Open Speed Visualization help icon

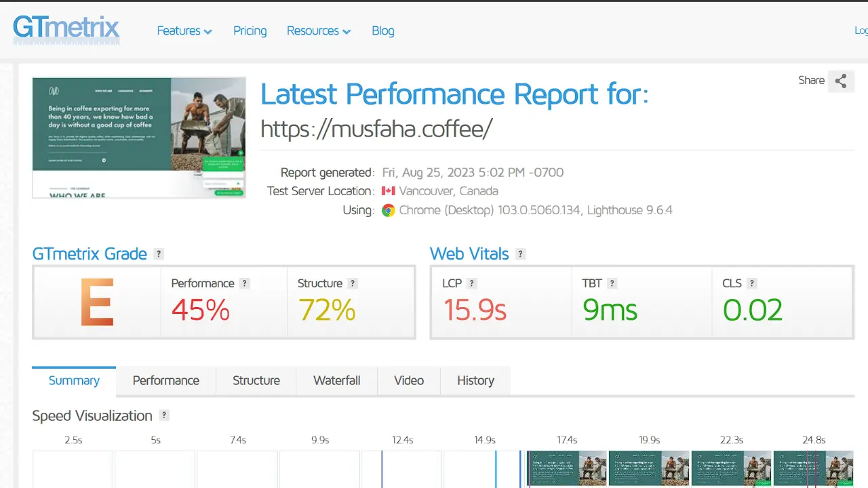click(x=164, y=415)
